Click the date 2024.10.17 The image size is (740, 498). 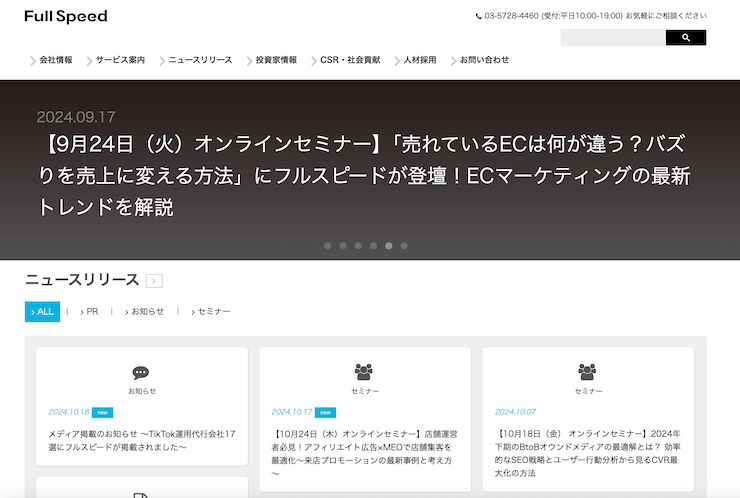tap(292, 412)
